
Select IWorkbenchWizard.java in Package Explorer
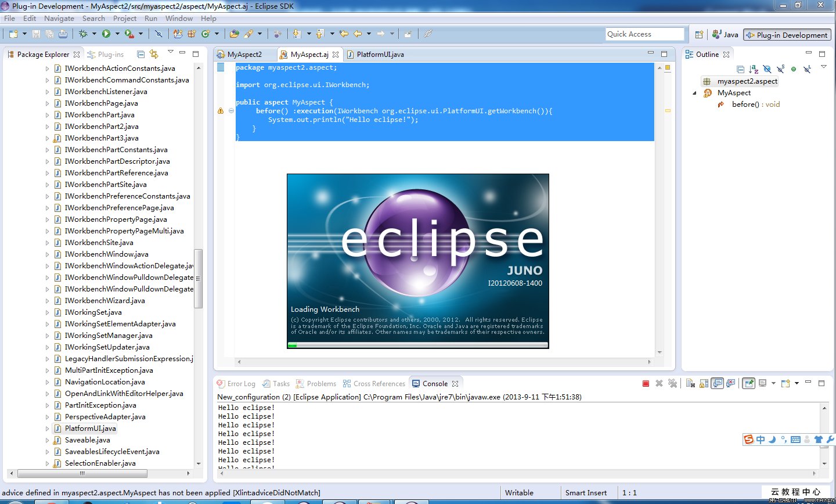[105, 301]
